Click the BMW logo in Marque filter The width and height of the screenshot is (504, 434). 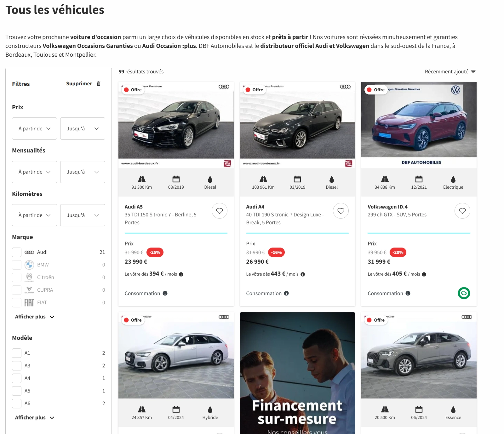29,265
